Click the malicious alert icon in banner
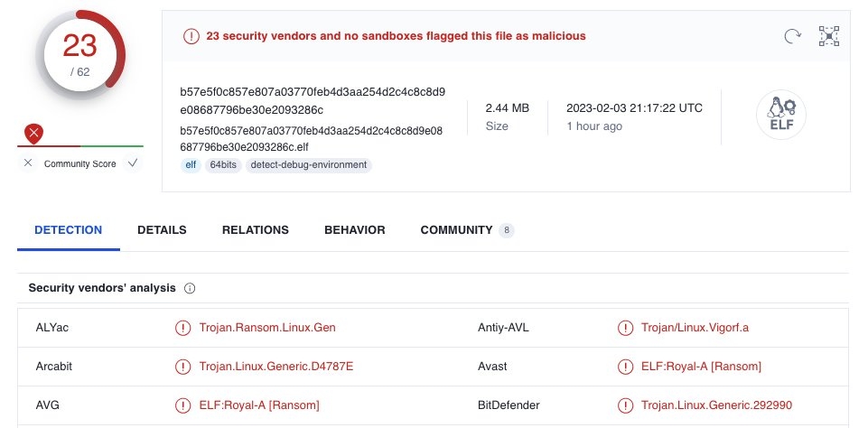This screenshot has height=428, width=868. 191,36
